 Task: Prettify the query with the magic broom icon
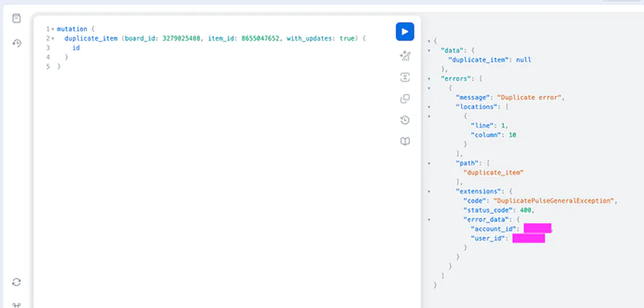pyautogui.click(x=405, y=56)
